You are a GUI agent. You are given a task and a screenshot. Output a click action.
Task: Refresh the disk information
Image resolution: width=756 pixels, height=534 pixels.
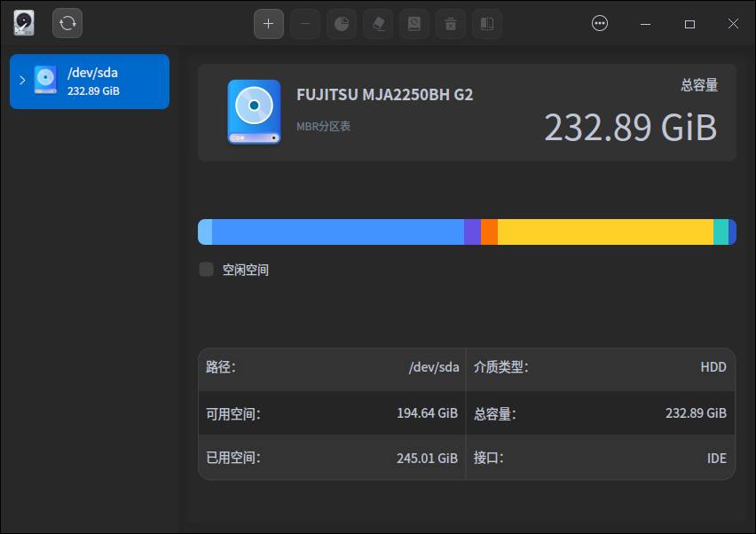point(67,23)
